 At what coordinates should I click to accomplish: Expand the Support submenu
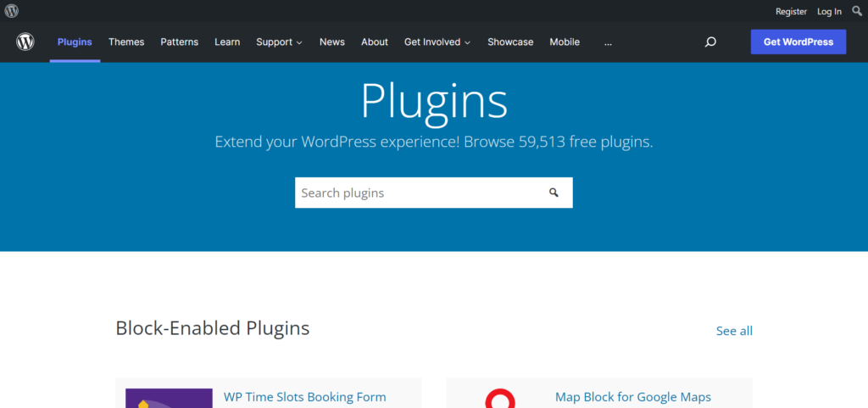(279, 42)
